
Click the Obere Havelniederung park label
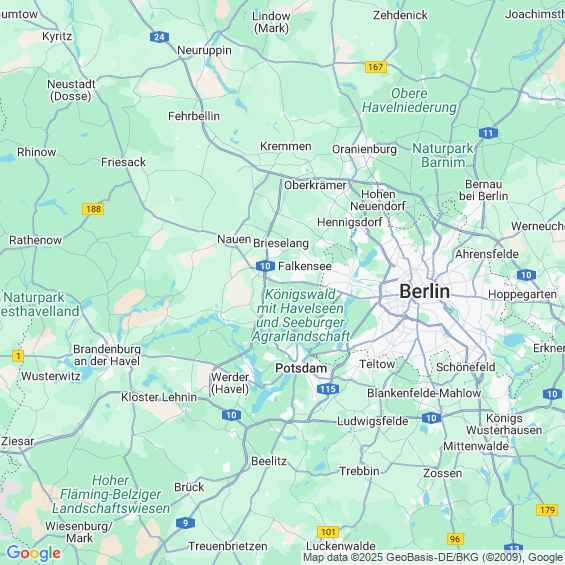point(409,100)
